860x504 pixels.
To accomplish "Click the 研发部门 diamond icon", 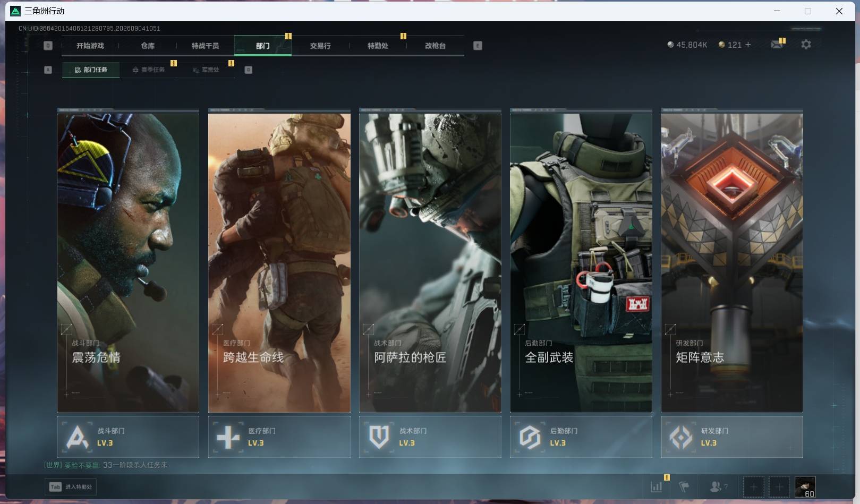I will 681,437.
